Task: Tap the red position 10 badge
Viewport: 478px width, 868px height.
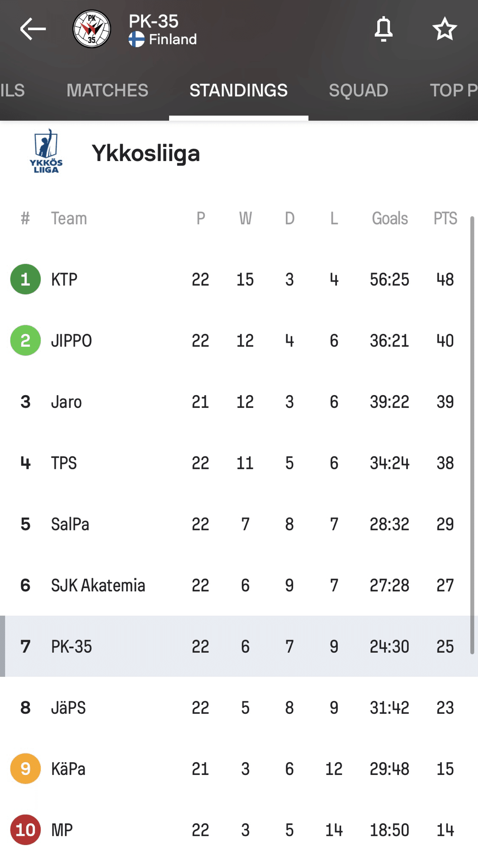Action: click(25, 830)
